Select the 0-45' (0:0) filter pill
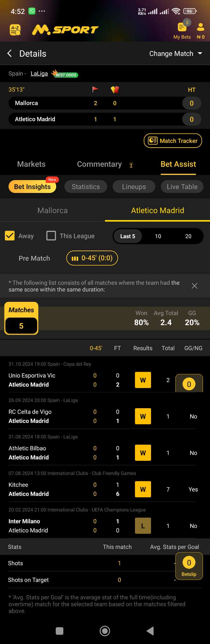The width and height of the screenshot is (210, 644). pos(92,258)
